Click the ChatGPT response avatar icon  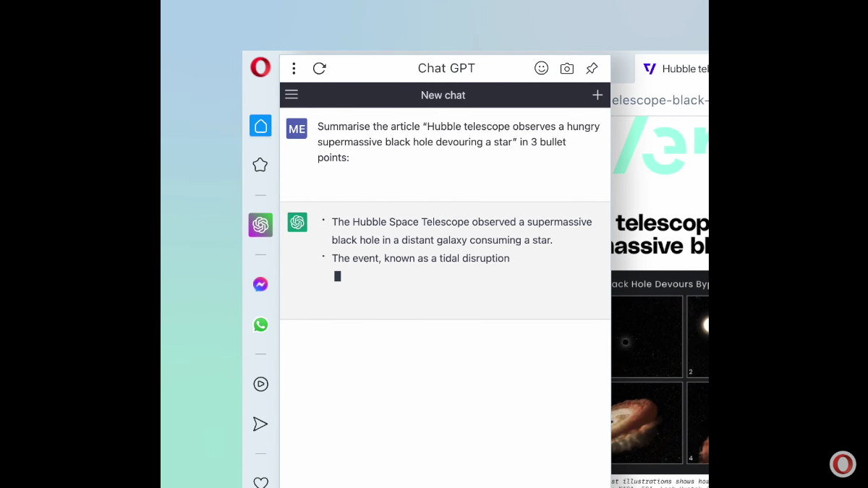[297, 222]
